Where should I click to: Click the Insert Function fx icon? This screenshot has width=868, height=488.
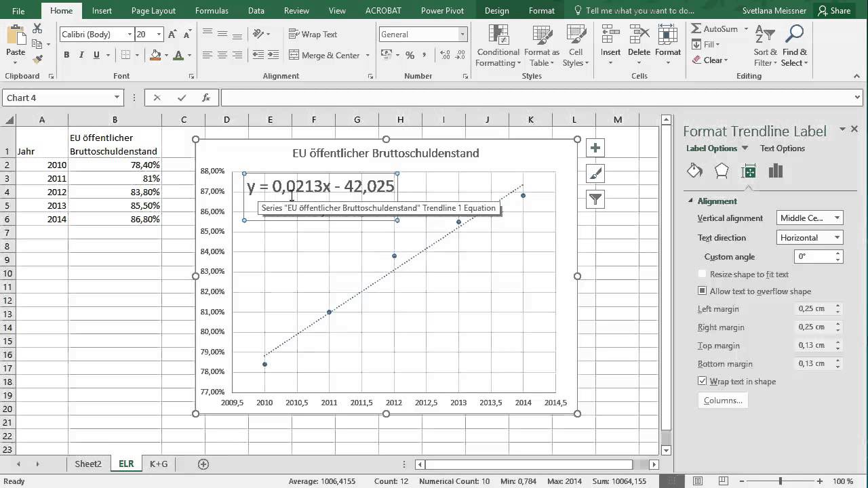[x=206, y=98]
